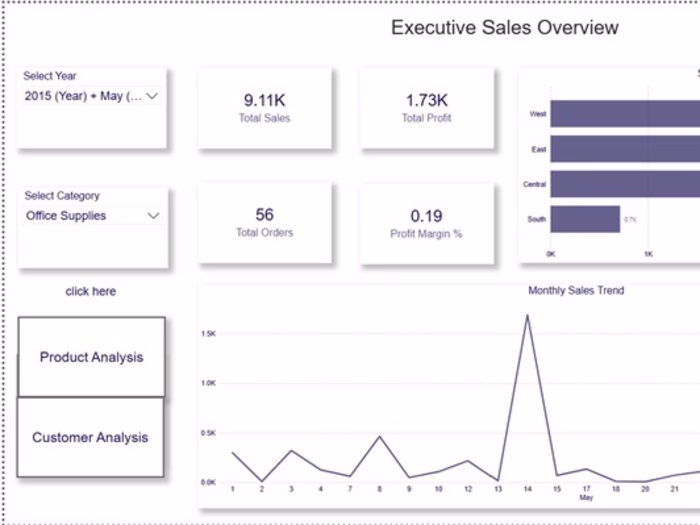Click the 'Select Year' slicer header
The image size is (700, 525).
coord(50,76)
